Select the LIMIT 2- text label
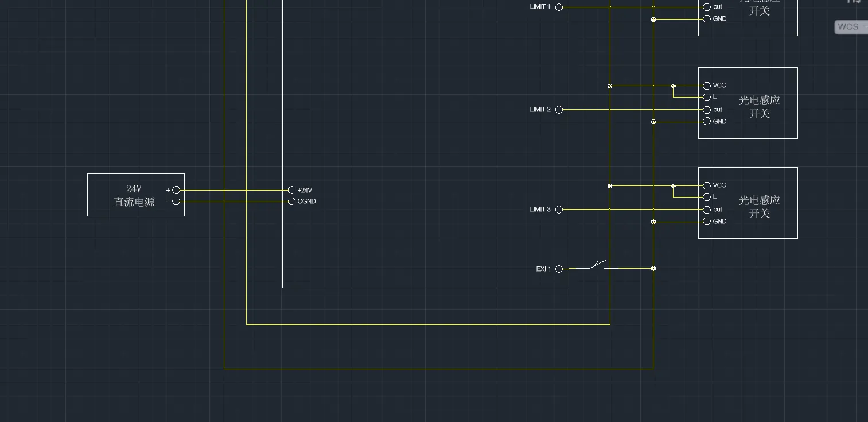This screenshot has height=422, width=868. 541,110
